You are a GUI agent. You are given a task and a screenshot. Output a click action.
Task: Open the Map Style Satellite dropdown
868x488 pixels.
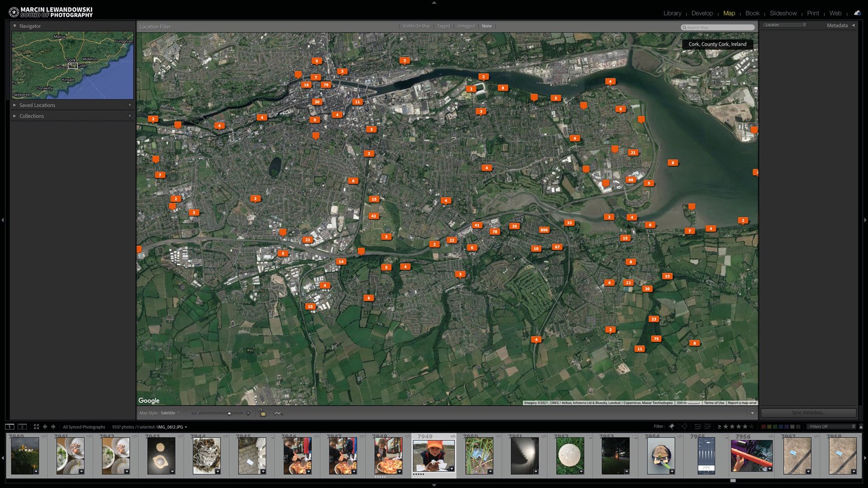pos(170,413)
